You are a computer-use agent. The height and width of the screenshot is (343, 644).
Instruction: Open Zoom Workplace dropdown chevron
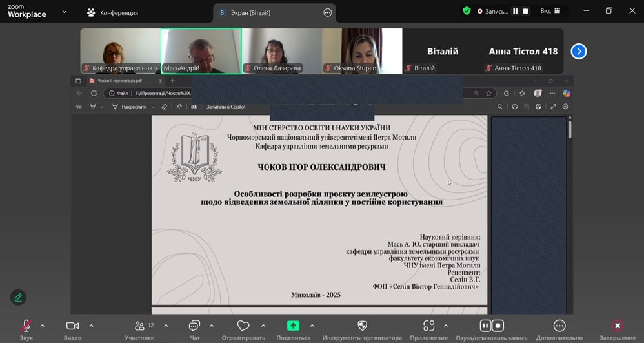[65, 12]
